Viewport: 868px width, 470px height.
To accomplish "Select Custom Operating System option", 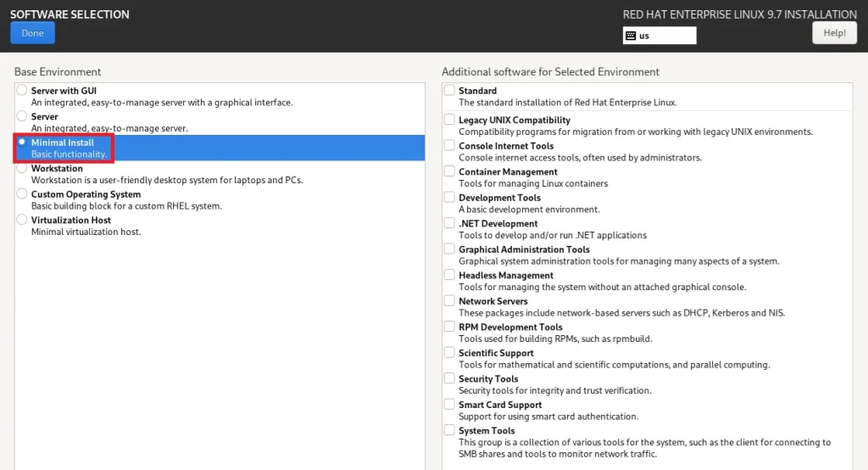I will 22,194.
